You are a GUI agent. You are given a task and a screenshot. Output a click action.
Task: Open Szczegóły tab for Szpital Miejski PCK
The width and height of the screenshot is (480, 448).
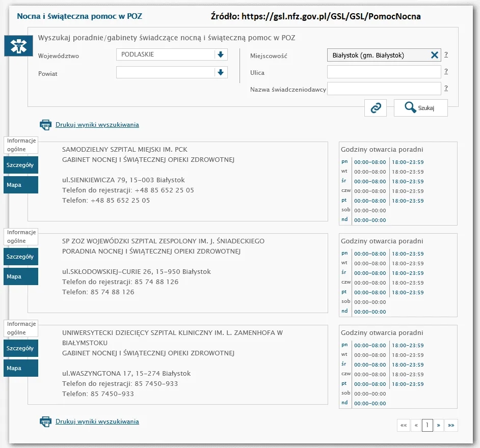(x=21, y=165)
